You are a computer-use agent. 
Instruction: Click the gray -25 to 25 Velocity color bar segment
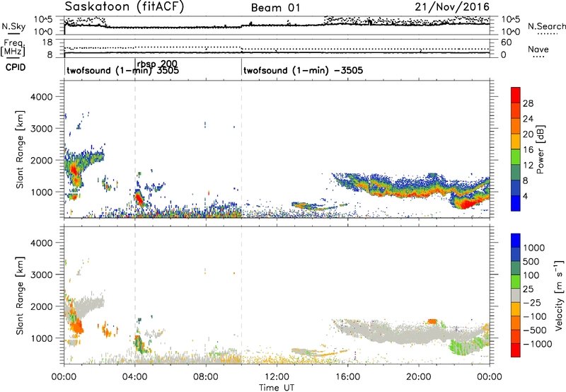pyautogui.click(x=516, y=295)
